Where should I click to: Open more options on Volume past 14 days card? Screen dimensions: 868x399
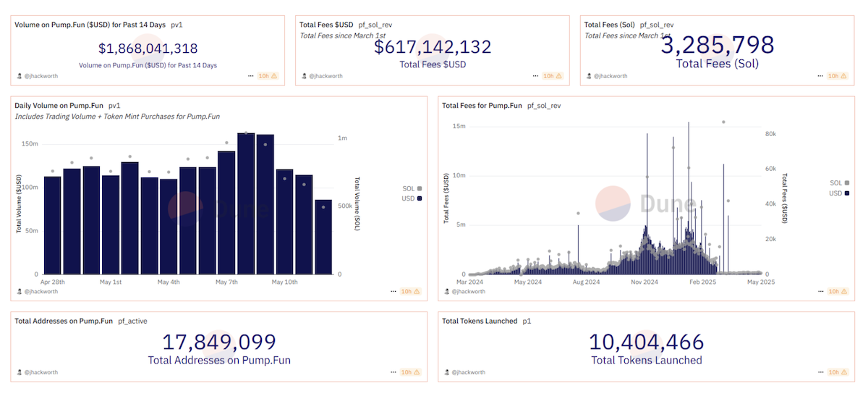click(x=250, y=75)
